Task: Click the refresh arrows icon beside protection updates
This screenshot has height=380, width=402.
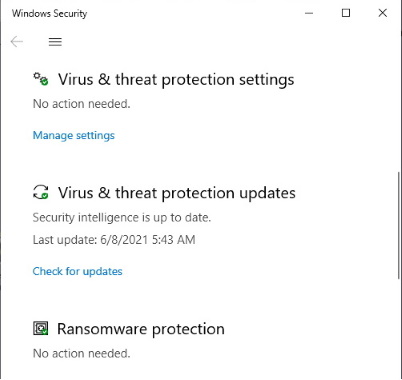Action: click(41, 193)
